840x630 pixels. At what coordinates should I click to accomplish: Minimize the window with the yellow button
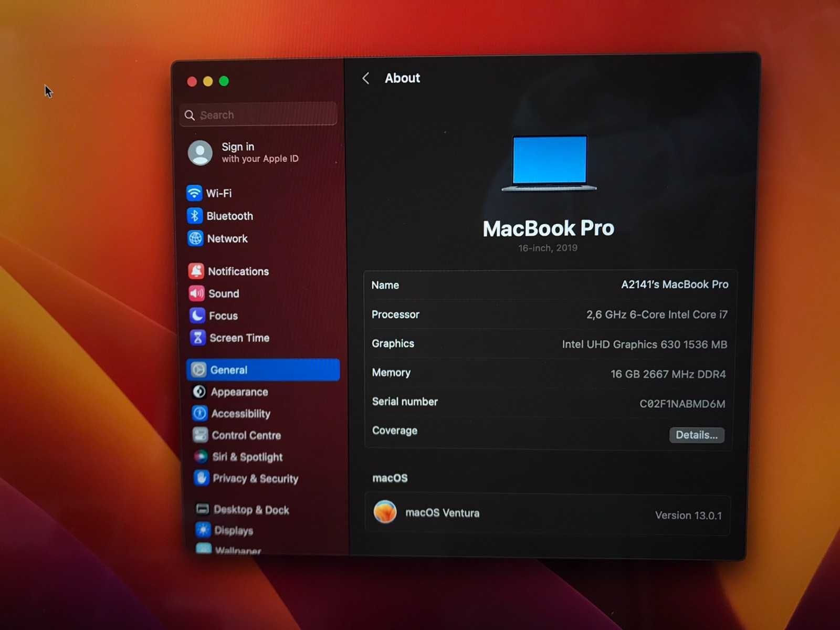pos(208,81)
